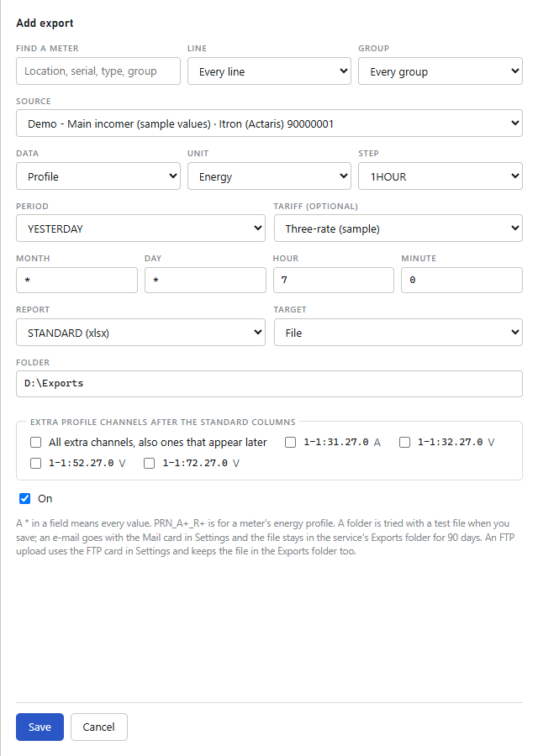Click the Find a meter search field
The height and width of the screenshot is (756, 538).
(98, 71)
